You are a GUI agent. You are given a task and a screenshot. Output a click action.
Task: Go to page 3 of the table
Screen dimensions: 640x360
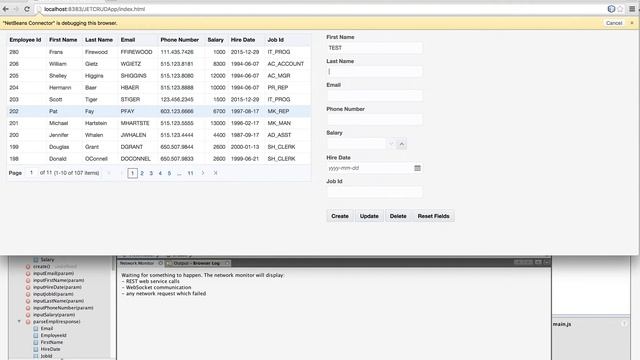click(151, 173)
